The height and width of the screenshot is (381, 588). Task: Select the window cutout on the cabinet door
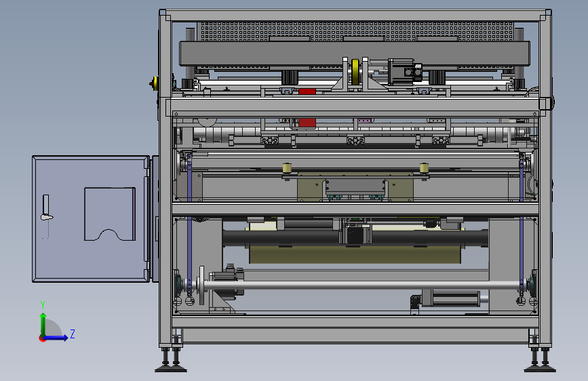(110, 214)
